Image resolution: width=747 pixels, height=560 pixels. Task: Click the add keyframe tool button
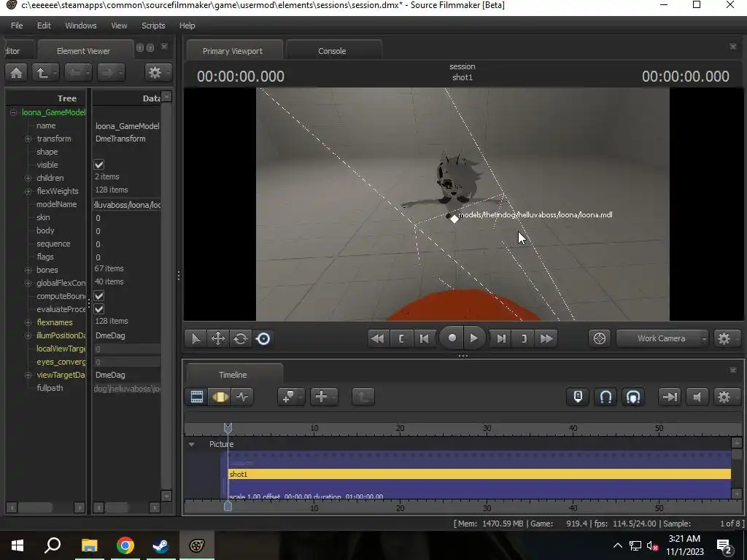(290, 397)
